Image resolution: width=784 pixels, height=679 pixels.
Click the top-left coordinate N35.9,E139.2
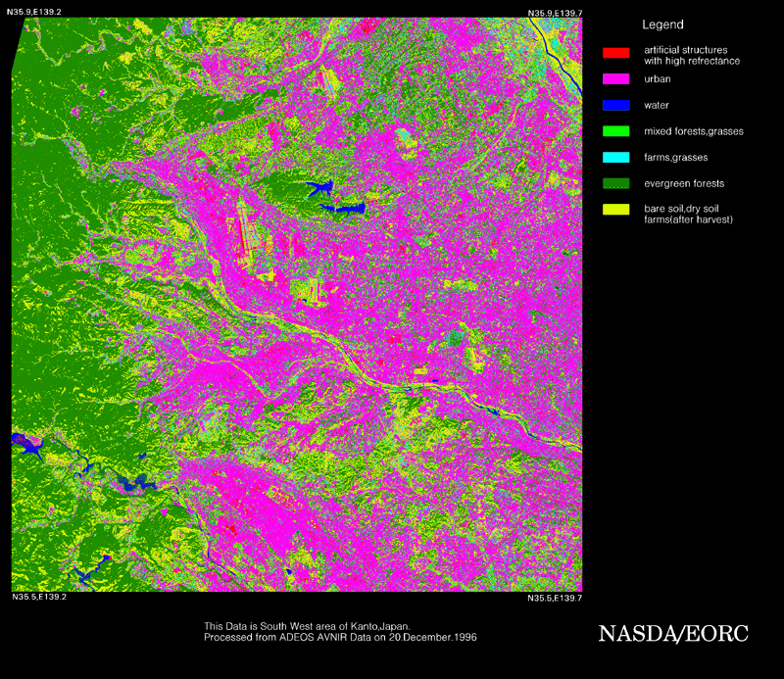[x=34, y=12]
